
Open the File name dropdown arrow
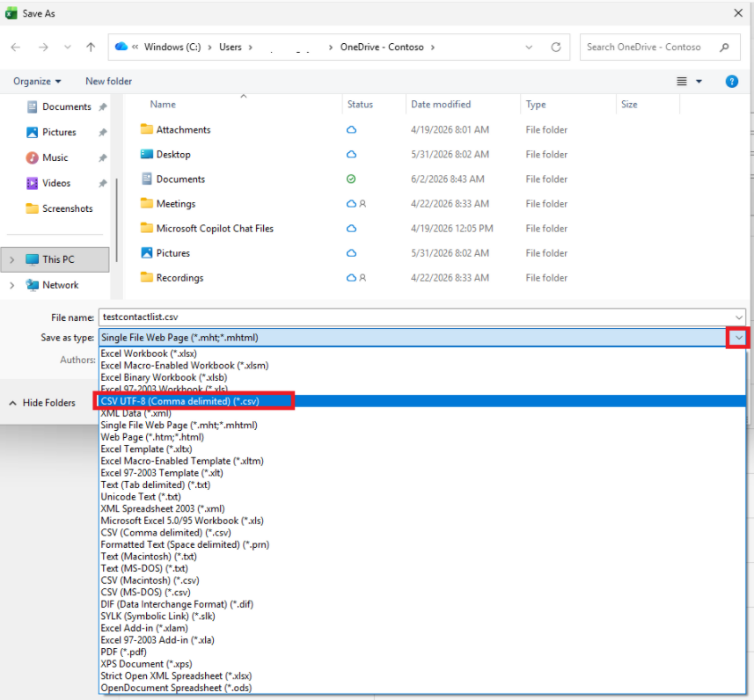(739, 317)
